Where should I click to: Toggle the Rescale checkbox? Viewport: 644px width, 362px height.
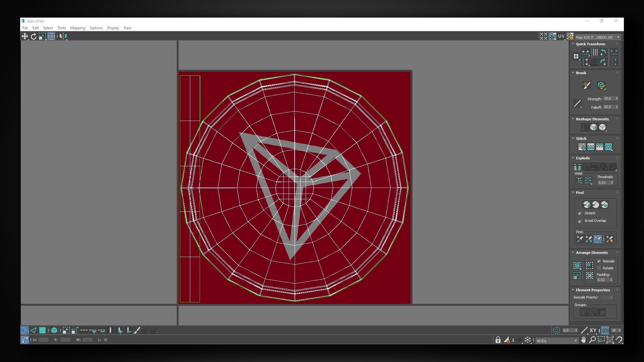click(x=599, y=261)
